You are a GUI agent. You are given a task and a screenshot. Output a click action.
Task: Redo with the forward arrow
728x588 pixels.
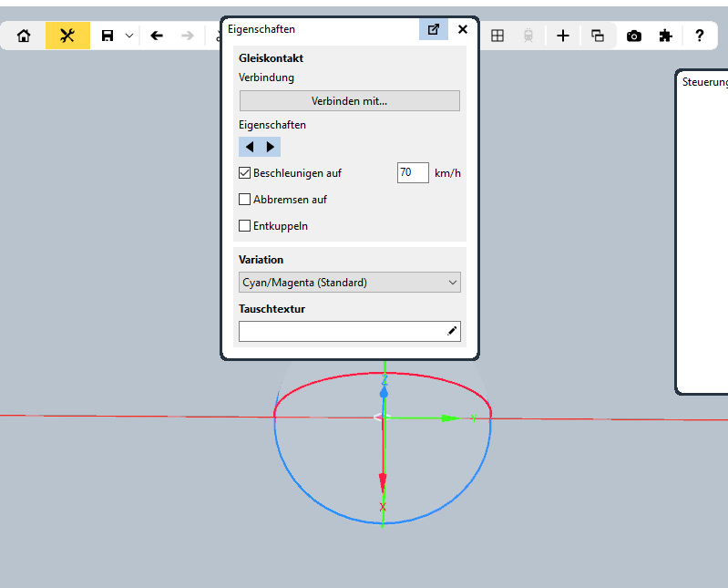tap(188, 36)
